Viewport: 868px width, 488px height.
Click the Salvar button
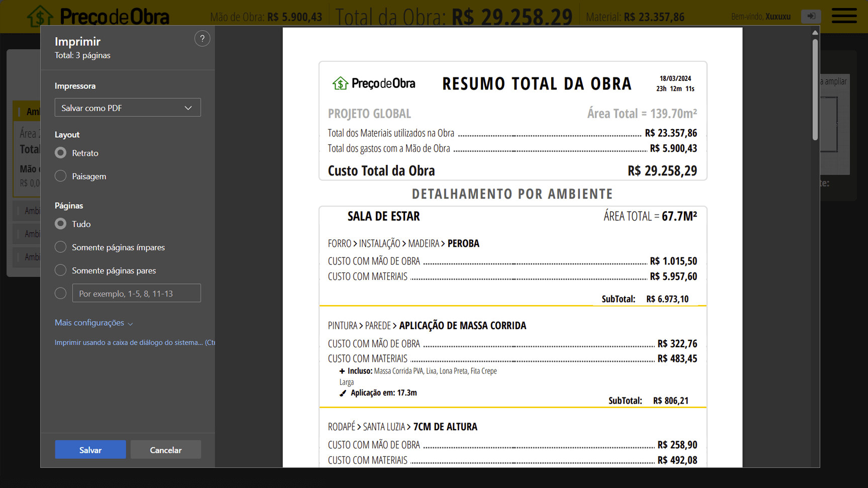point(90,449)
